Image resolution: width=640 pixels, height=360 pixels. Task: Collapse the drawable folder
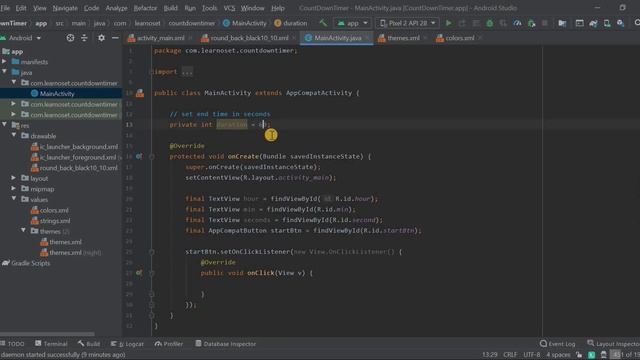coord(14,136)
